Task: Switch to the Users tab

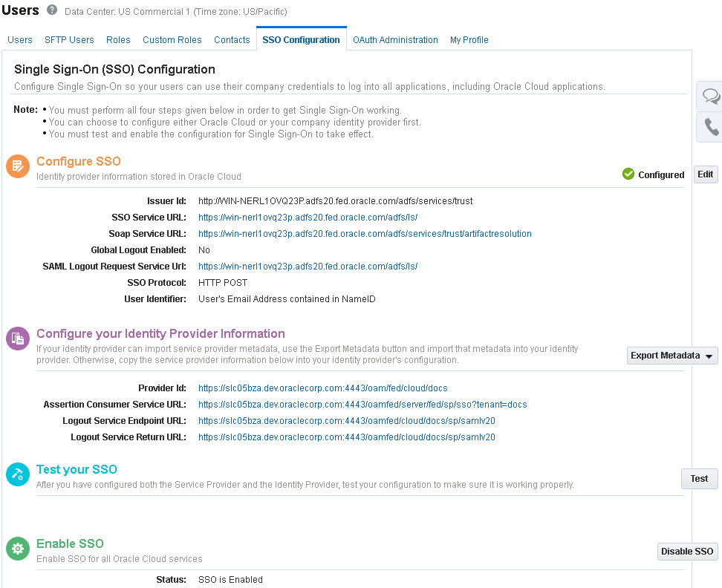Action: coord(19,39)
